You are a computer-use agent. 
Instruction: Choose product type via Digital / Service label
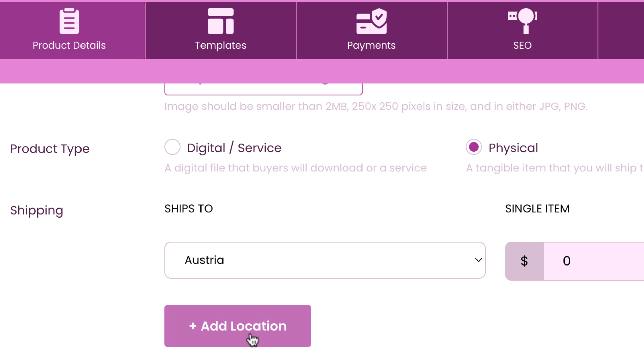click(x=234, y=148)
